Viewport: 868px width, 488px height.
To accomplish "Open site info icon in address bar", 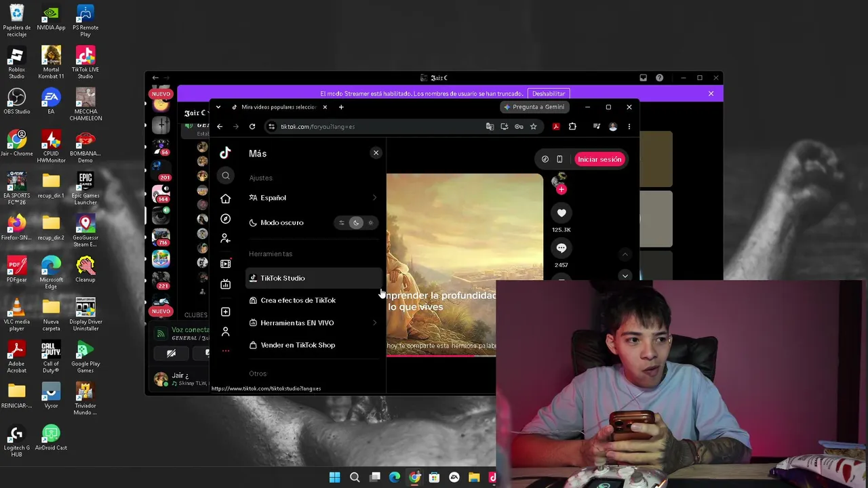I will pos(271,127).
